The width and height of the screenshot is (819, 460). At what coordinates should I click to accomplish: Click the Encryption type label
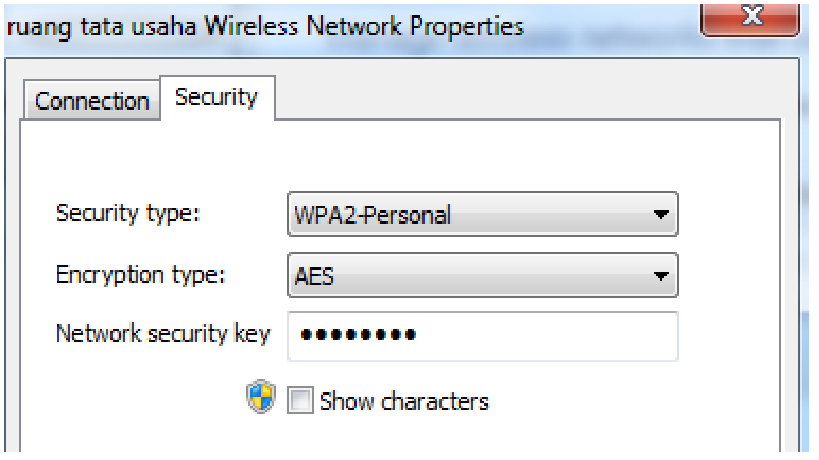pos(140,275)
